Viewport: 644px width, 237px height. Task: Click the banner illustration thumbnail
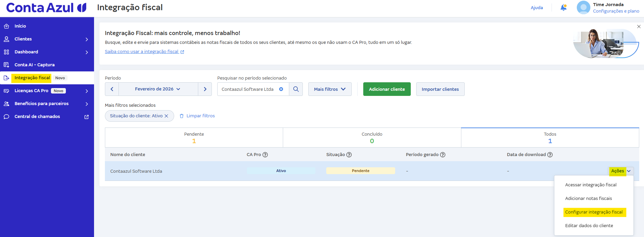(606, 43)
